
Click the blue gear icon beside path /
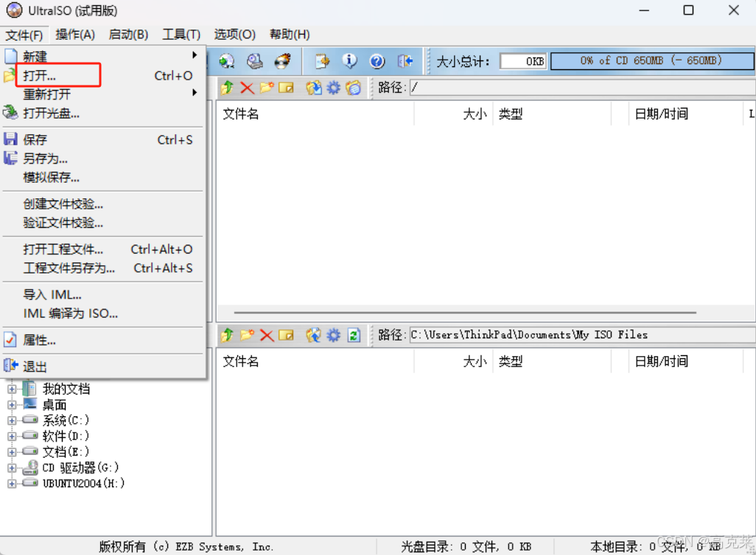click(333, 88)
